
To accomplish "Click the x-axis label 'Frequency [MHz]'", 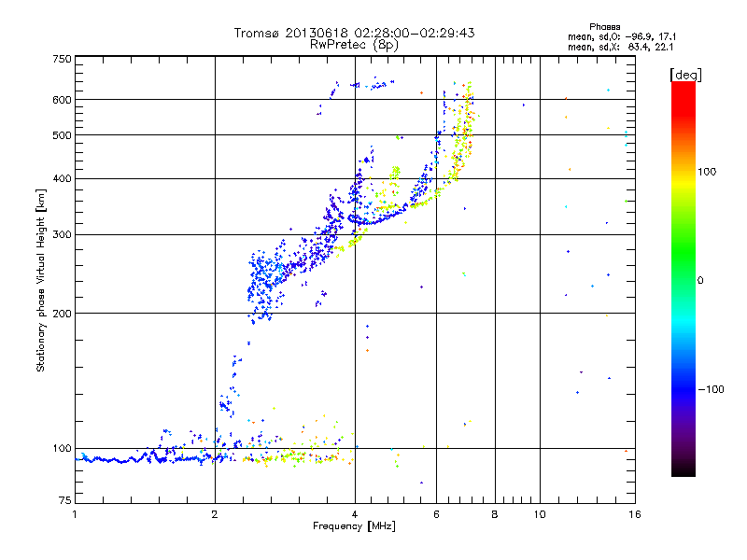I will 354,526.
